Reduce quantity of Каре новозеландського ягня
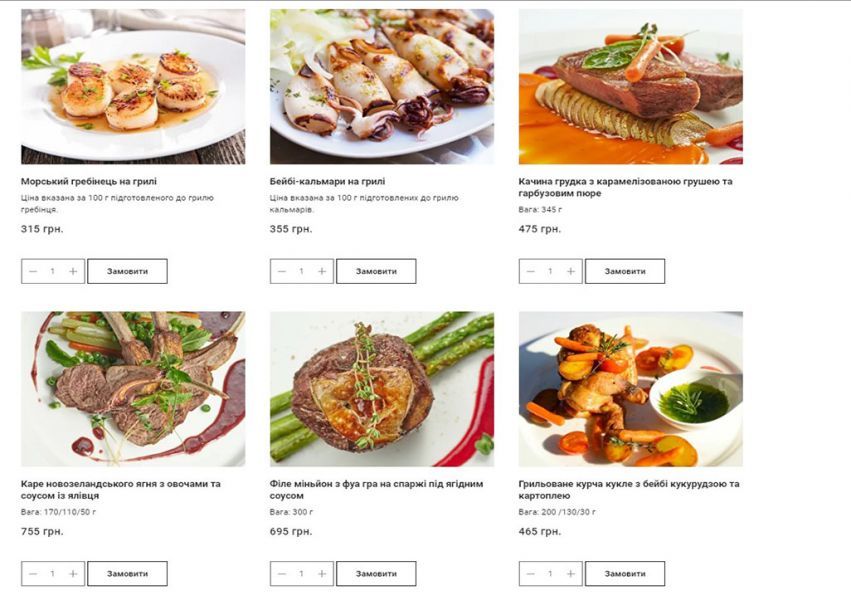 [x=33, y=573]
